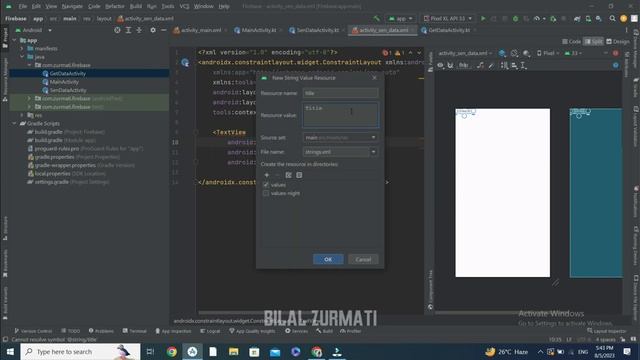This screenshot has width=640, height=360.
Task: Click Select All directories icon in dialog
Action: coord(289,175)
